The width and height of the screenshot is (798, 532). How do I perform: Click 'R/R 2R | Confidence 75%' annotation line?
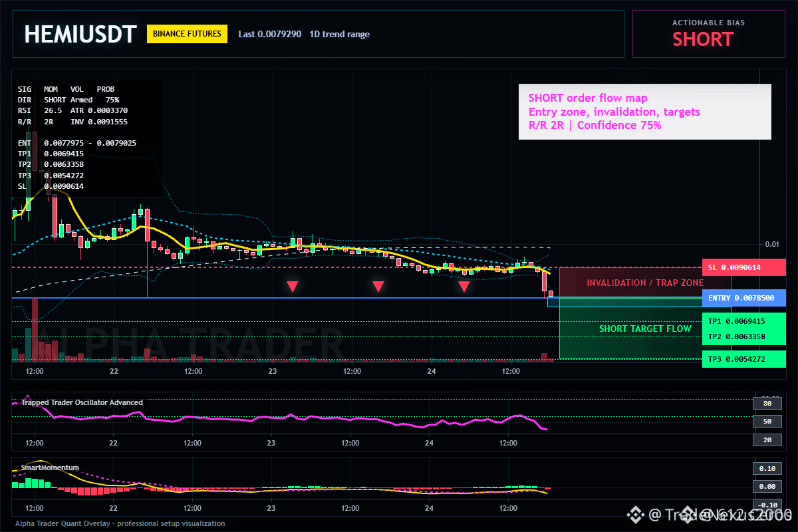595,125
